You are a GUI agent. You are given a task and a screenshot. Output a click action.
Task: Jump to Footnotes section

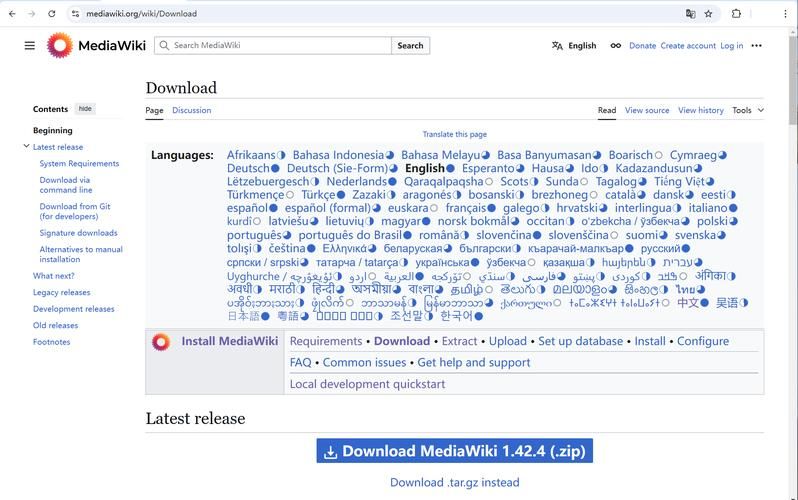51,342
